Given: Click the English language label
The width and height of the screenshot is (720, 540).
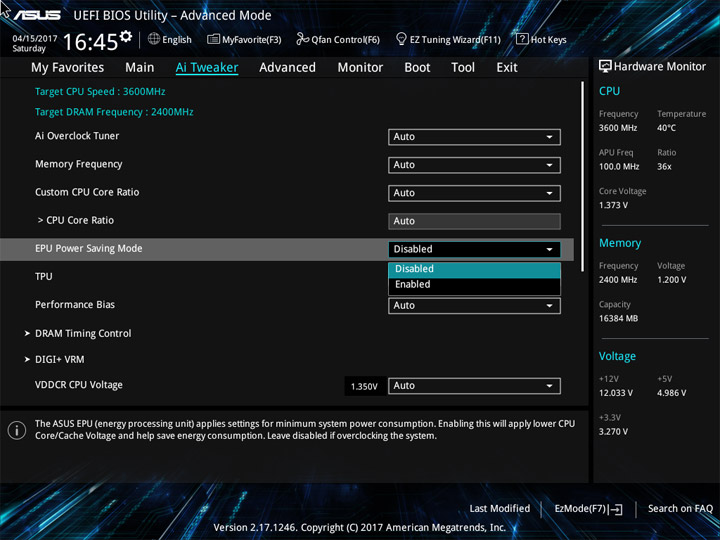Looking at the screenshot, I should pos(177,39).
